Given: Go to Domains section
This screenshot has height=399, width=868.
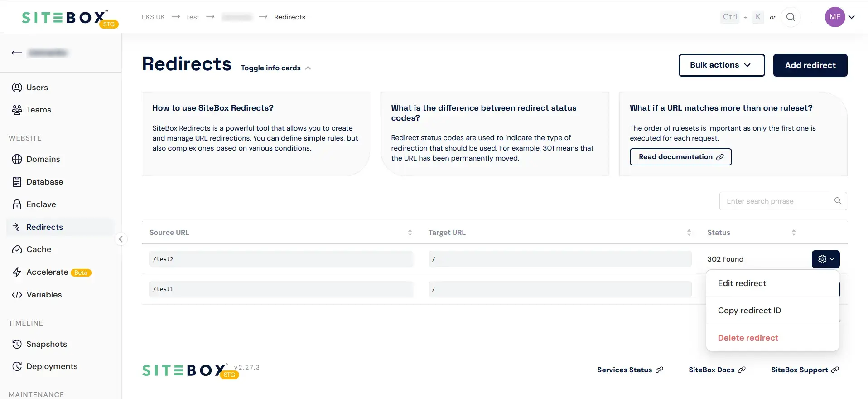Looking at the screenshot, I should 43,159.
